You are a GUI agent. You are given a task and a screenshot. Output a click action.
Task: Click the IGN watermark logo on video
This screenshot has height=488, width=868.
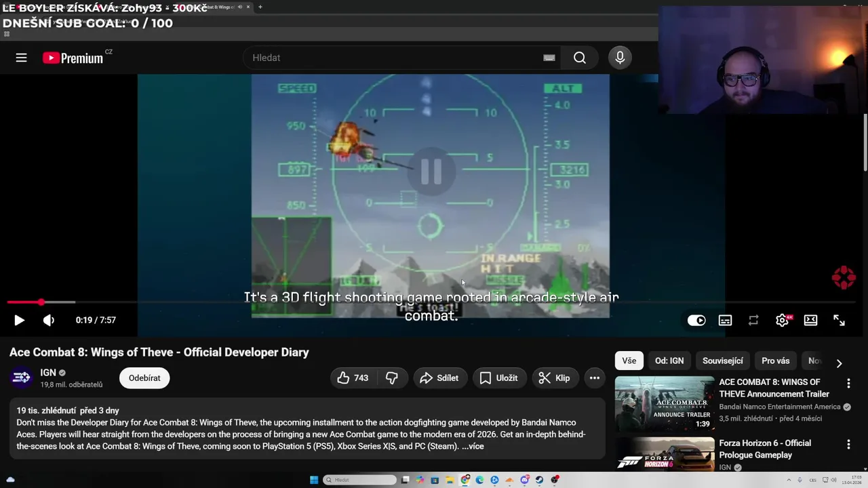tap(844, 278)
